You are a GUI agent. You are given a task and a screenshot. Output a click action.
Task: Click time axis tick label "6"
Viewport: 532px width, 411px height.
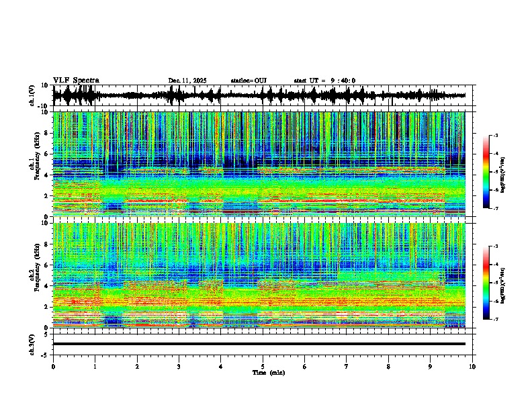tap(305, 367)
